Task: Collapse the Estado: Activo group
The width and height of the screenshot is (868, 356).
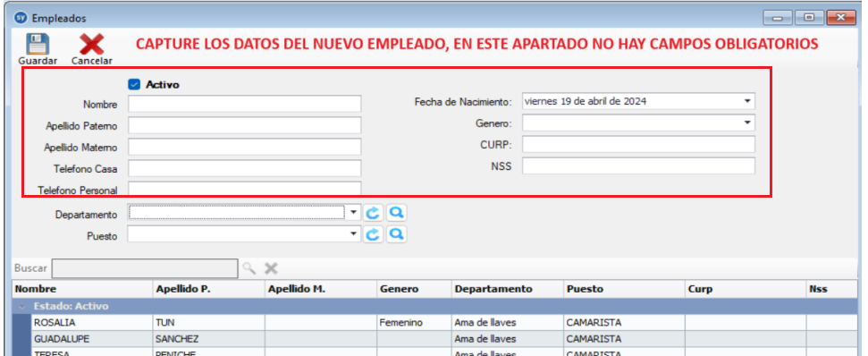Action: point(22,306)
